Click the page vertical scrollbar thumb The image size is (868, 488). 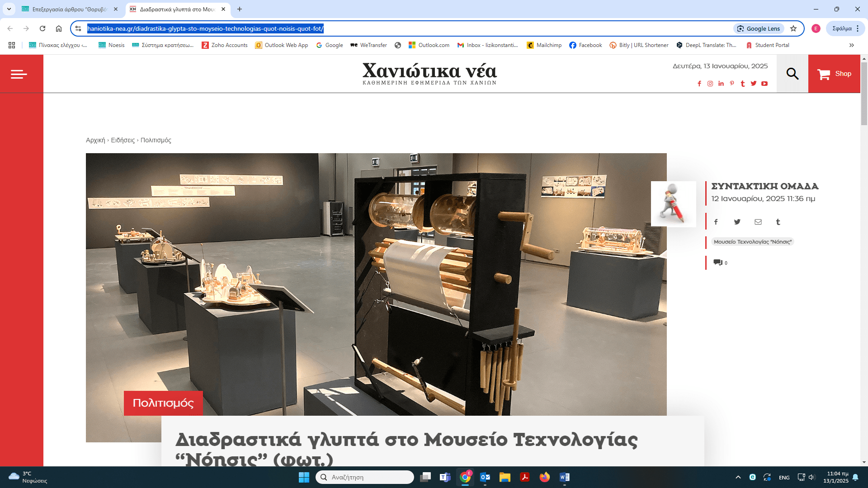pos(864,94)
